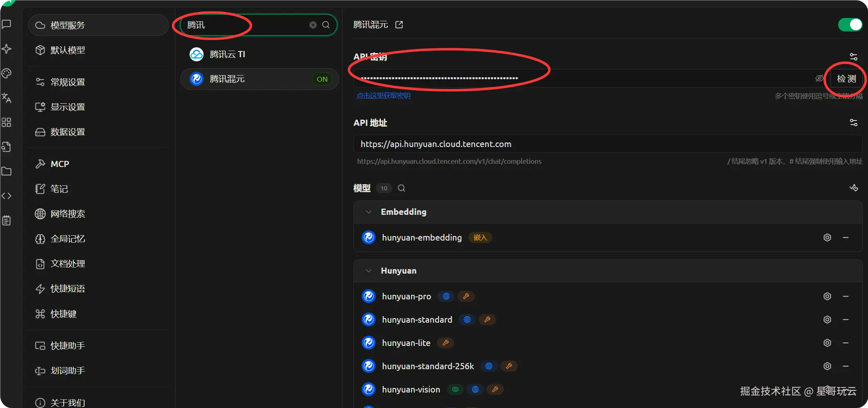The width and height of the screenshot is (868, 408).
Task: Click the hunyuan-standard model name
Action: click(417, 320)
